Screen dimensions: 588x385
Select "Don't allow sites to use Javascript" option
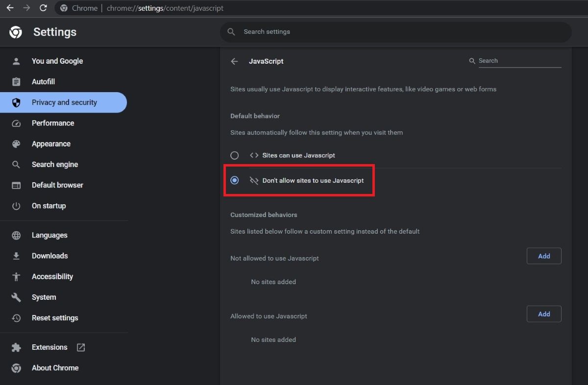[235, 180]
